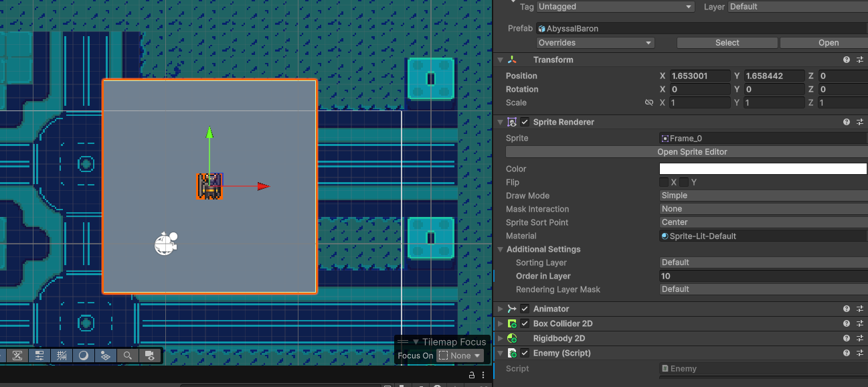Open the Layer dropdown showing Default
The height and width of the screenshot is (387, 868).
click(x=797, y=7)
